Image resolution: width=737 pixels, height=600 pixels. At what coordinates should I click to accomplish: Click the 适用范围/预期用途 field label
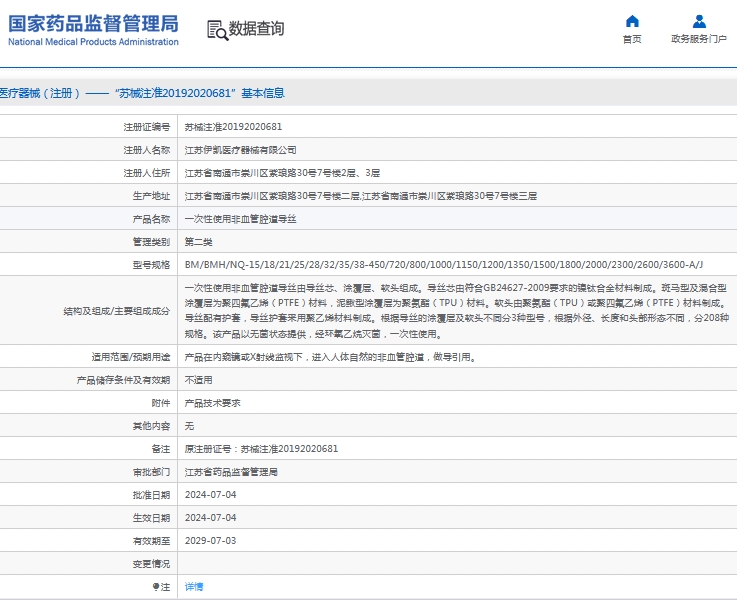coord(131,357)
